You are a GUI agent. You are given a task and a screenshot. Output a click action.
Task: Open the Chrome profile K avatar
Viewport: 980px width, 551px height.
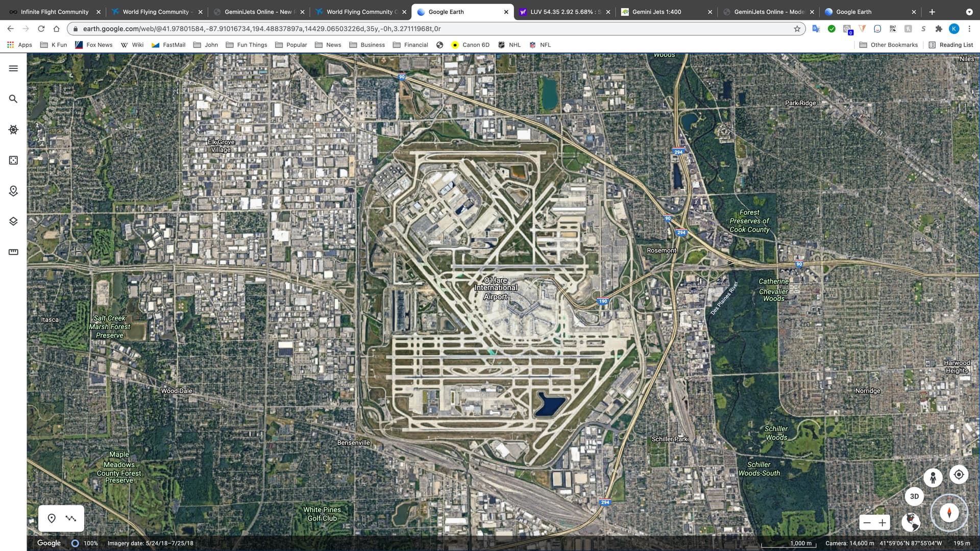click(954, 29)
